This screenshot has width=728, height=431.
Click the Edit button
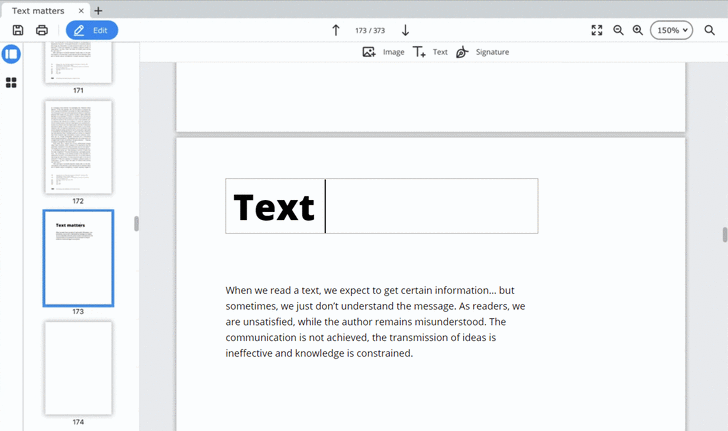(x=91, y=30)
